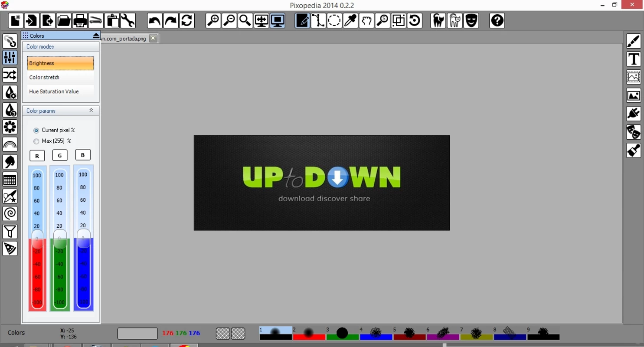Click the fit-to-screen arrows icon

click(262, 20)
